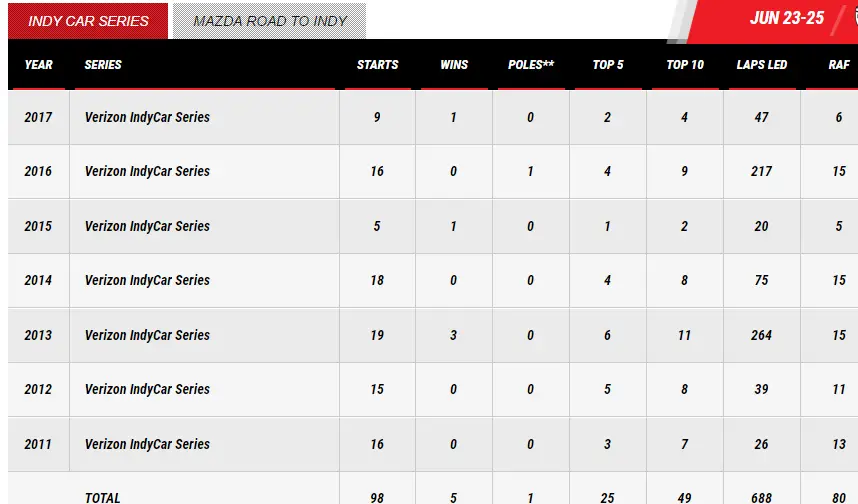Viewport: 858px width, 504px height.
Task: Click the SERIES column header
Action: [x=103, y=65]
